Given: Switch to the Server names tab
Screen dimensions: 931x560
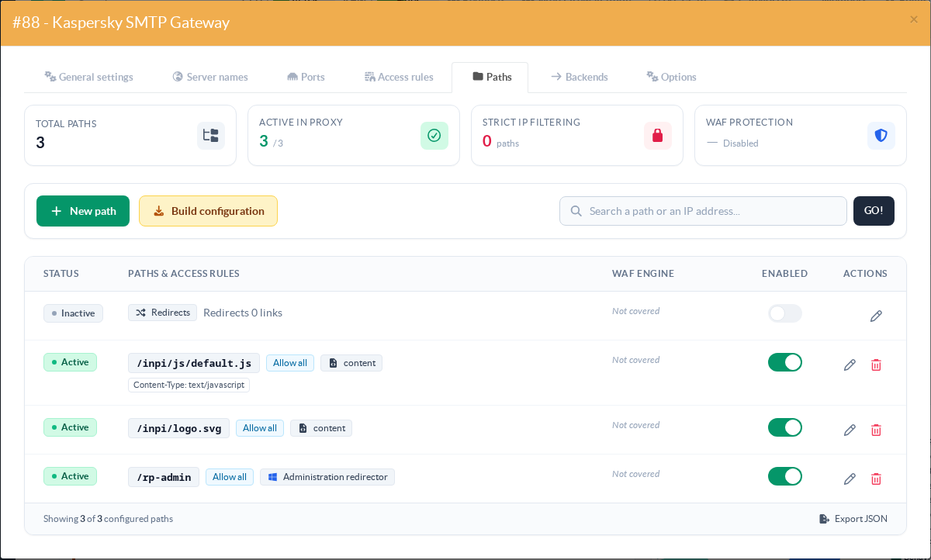Looking at the screenshot, I should [210, 77].
